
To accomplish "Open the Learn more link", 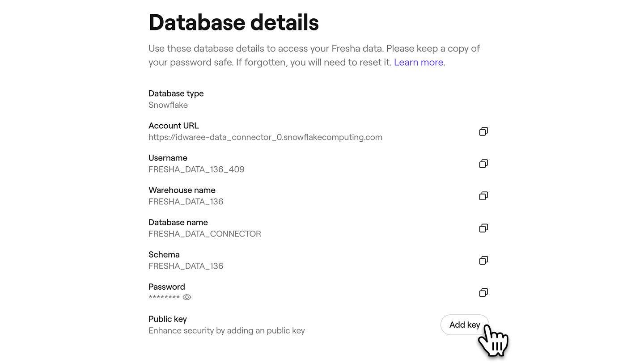I will [419, 62].
